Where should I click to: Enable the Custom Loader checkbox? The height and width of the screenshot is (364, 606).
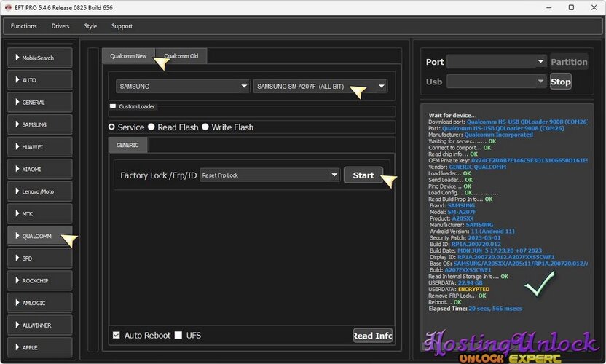click(113, 106)
